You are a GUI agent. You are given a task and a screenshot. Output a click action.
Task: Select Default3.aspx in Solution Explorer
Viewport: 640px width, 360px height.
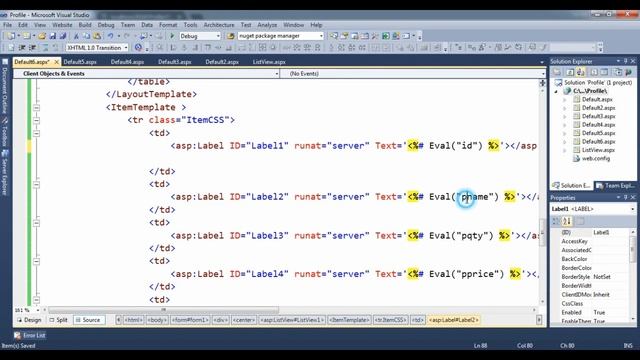point(598,116)
